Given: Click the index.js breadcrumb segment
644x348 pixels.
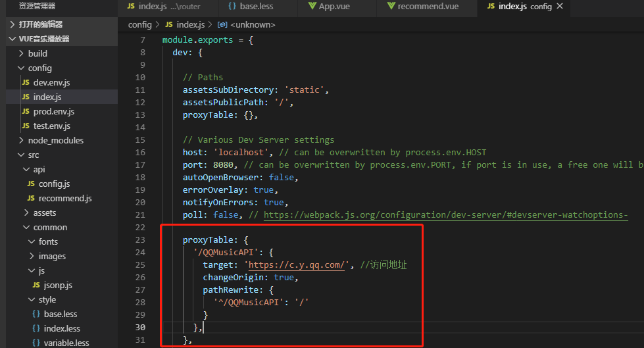Looking at the screenshot, I should click(191, 24).
